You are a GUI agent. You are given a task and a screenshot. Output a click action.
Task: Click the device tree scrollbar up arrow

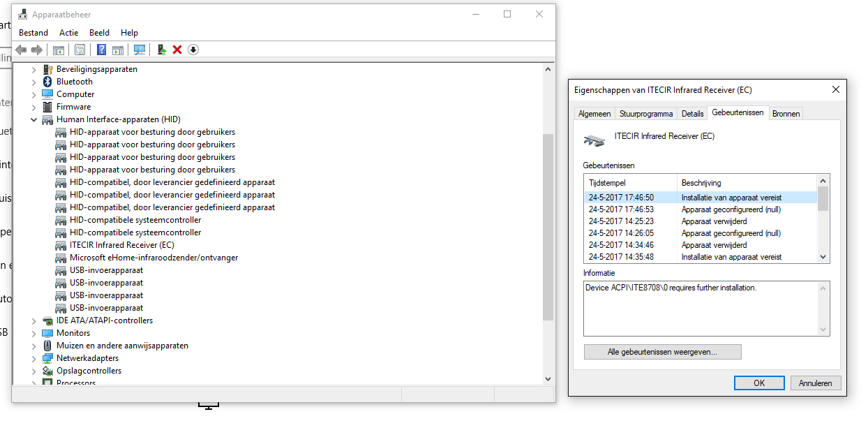[548, 68]
